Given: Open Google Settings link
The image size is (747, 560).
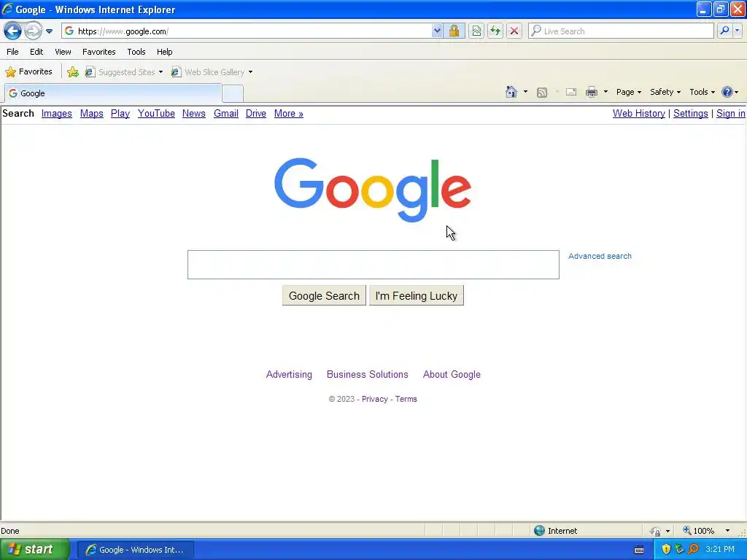Looking at the screenshot, I should click(x=691, y=113).
